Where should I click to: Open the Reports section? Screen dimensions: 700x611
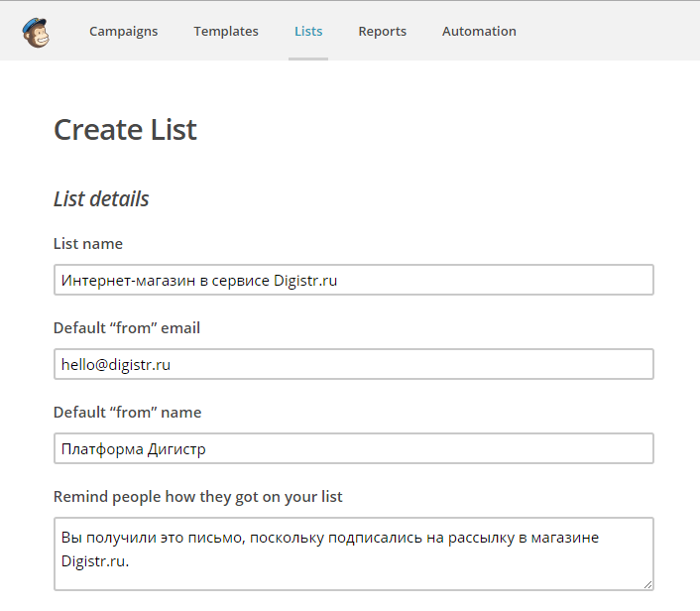[383, 32]
